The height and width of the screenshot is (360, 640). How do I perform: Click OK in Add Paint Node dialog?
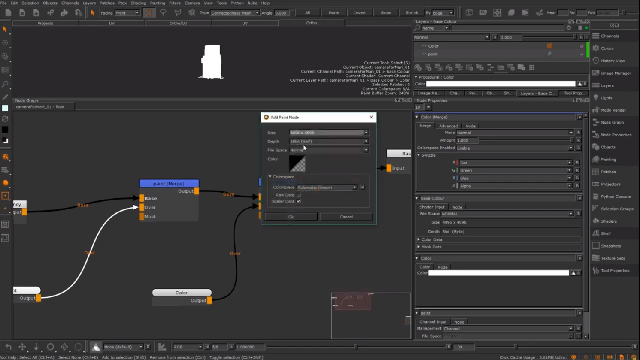(x=291, y=217)
